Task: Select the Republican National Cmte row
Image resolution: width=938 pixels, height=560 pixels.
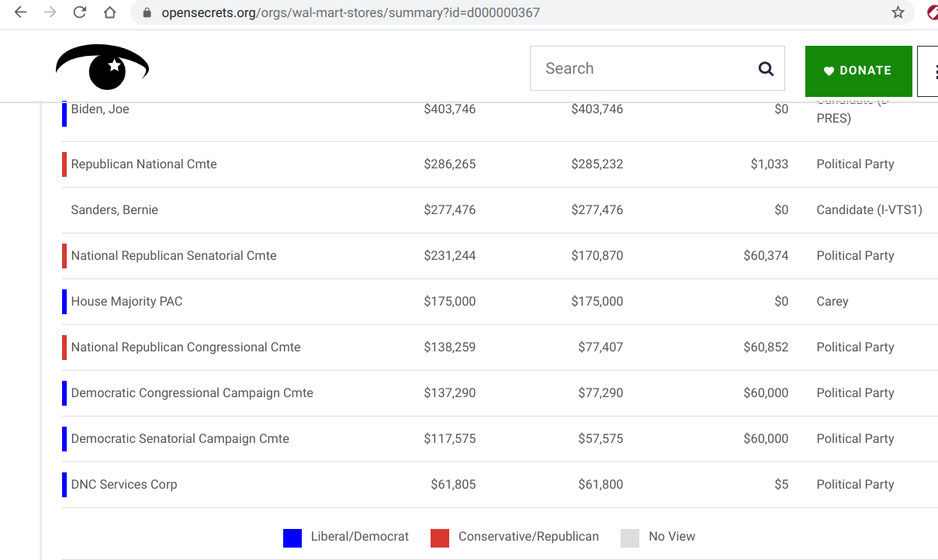Action: 144,164
